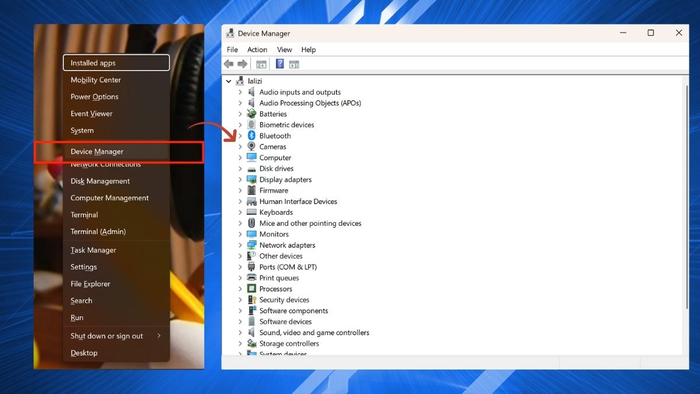This screenshot has width=700, height=394.
Task: Select the Software devices tree row
Action: coord(285,322)
